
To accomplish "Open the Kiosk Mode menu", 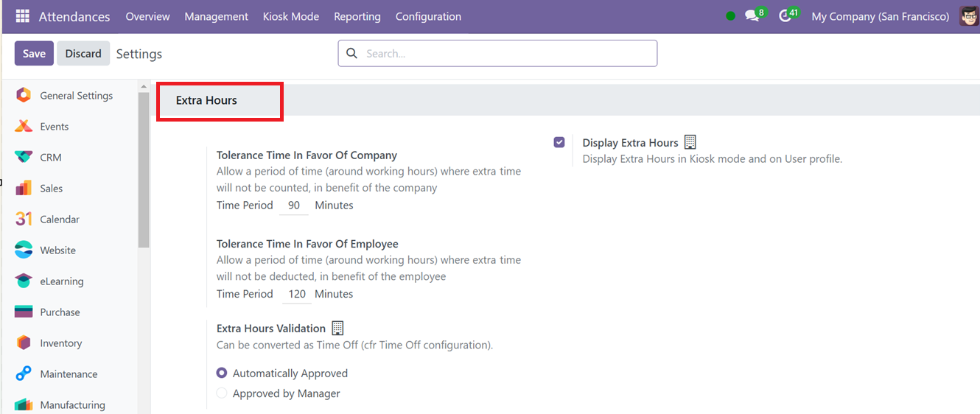I will click(x=291, y=16).
